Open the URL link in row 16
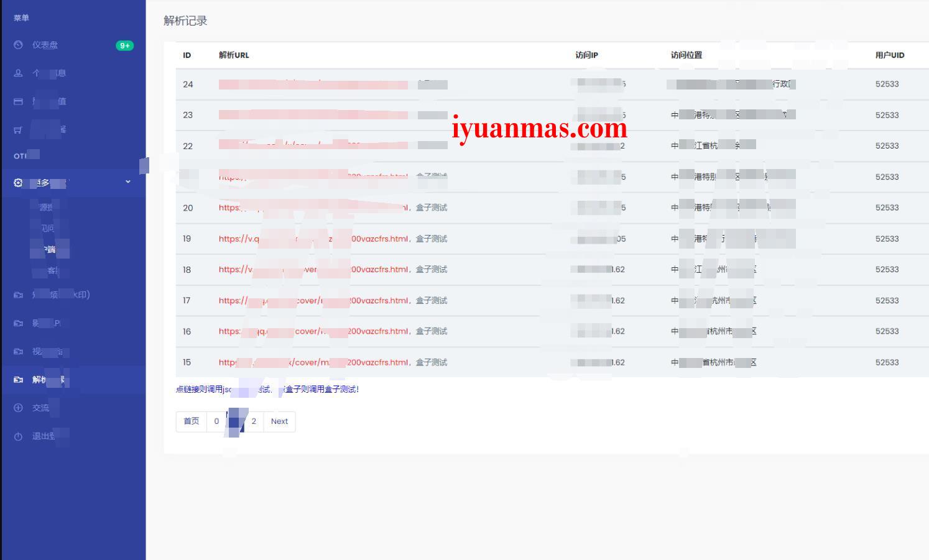The height and width of the screenshot is (560, 929). pos(313,331)
